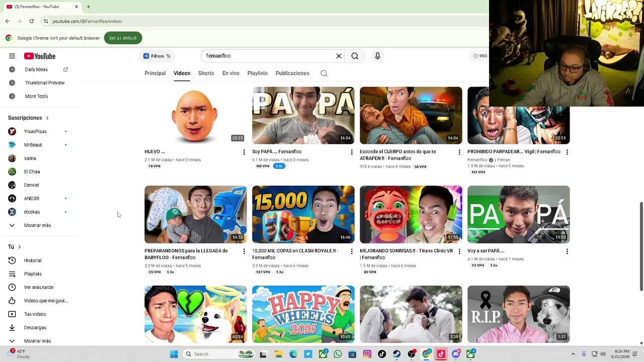Open the Playlists tab

click(x=258, y=73)
